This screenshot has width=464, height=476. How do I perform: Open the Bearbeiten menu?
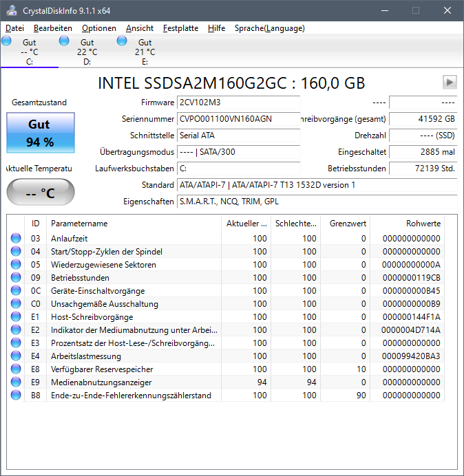(53, 28)
